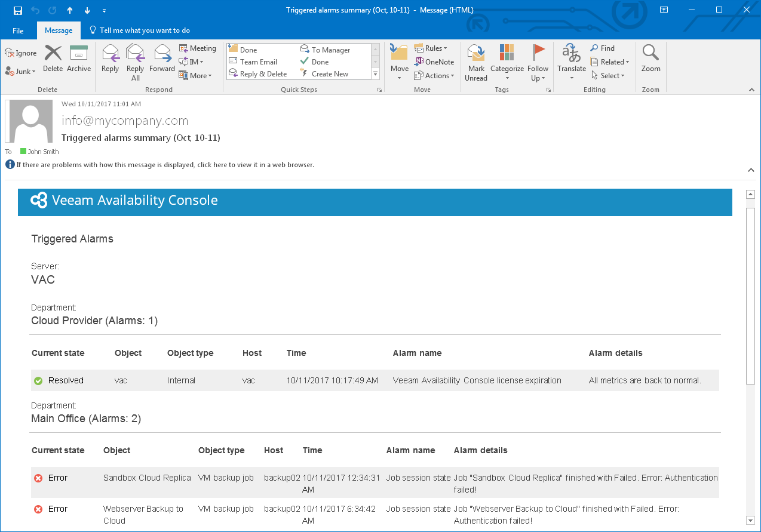Open the More respond actions dropdown

pos(195,76)
